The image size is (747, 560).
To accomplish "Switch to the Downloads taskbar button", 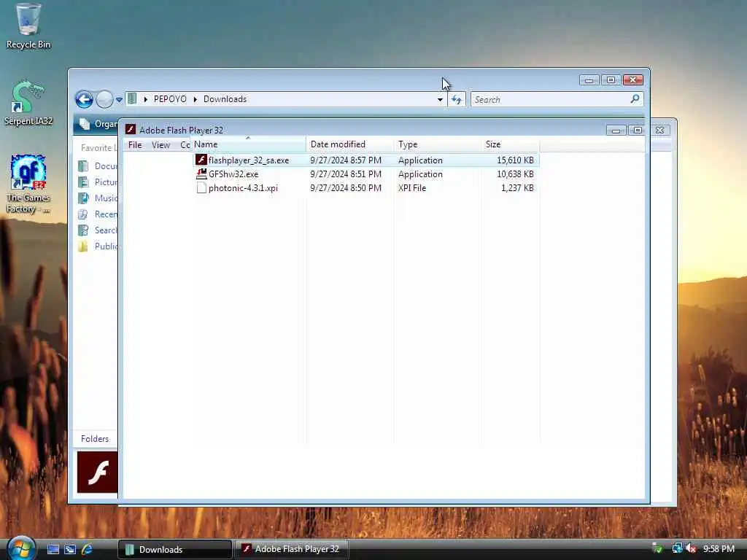I will (x=175, y=550).
